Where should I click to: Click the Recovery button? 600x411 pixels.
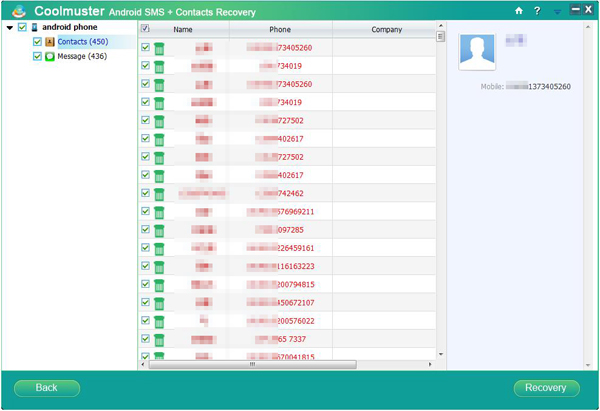pos(546,387)
